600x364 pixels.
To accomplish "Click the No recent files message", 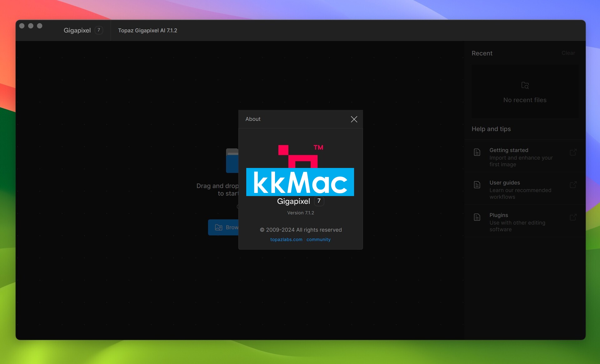I will 525,100.
